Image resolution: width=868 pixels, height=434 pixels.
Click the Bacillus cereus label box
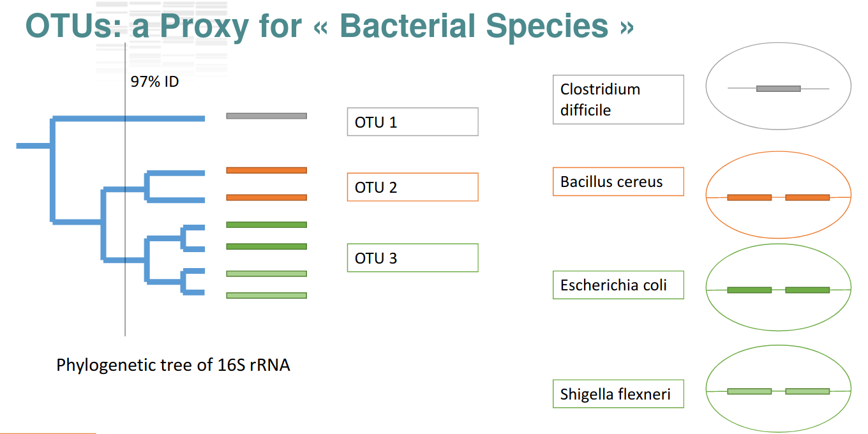click(x=618, y=182)
